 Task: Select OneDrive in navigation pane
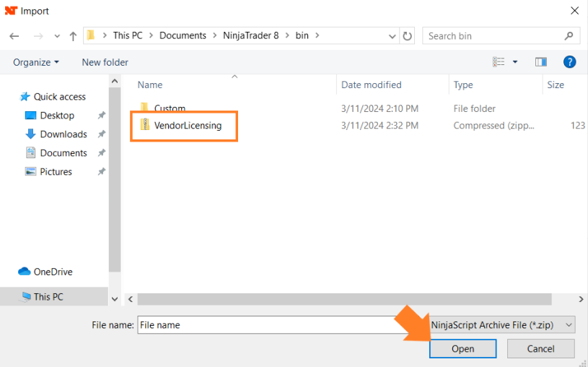point(45,272)
